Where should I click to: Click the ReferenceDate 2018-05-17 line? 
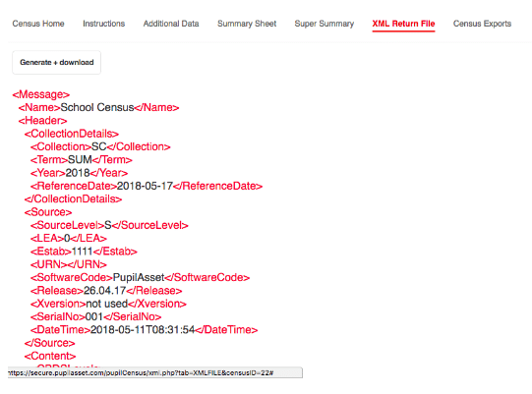coord(147,186)
